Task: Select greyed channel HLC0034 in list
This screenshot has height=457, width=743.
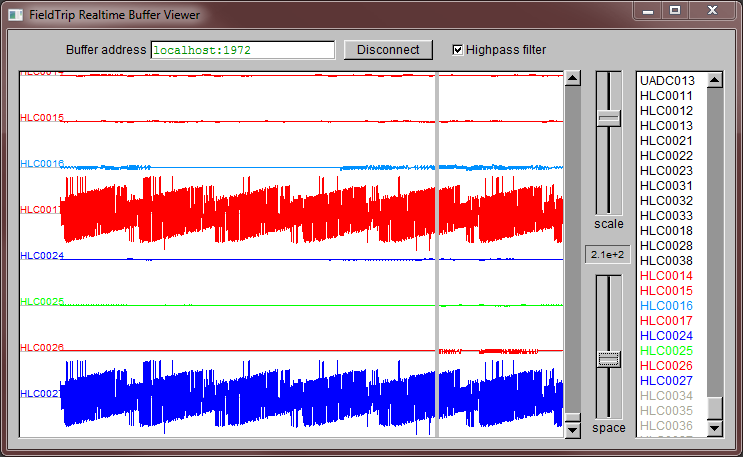Action: click(x=666, y=396)
